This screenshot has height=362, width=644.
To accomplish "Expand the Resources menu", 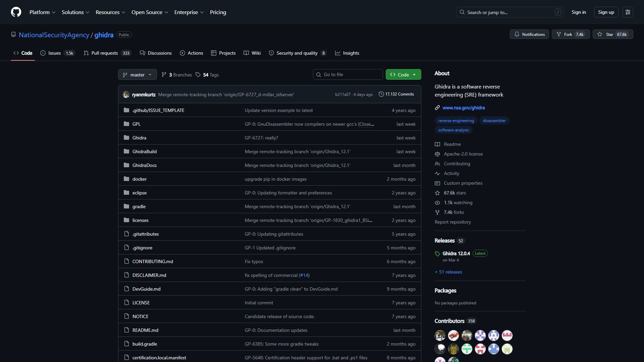I will click(110, 12).
